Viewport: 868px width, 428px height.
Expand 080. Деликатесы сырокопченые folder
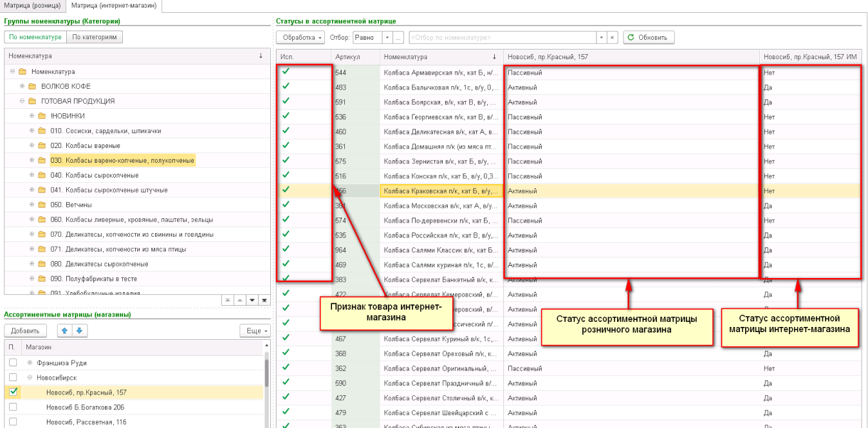(x=32, y=264)
